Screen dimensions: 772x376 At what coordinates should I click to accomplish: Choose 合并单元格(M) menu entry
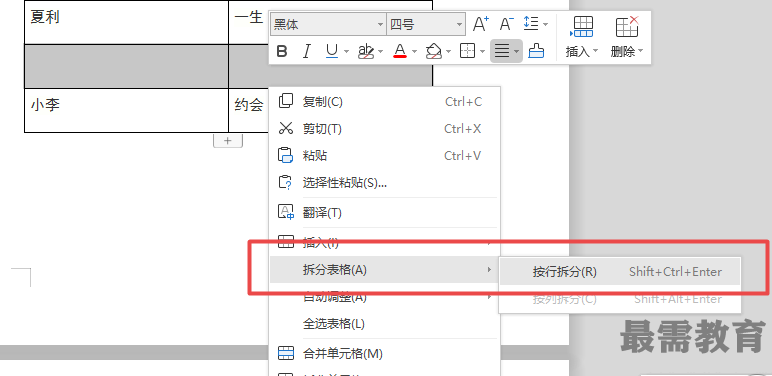385,353
